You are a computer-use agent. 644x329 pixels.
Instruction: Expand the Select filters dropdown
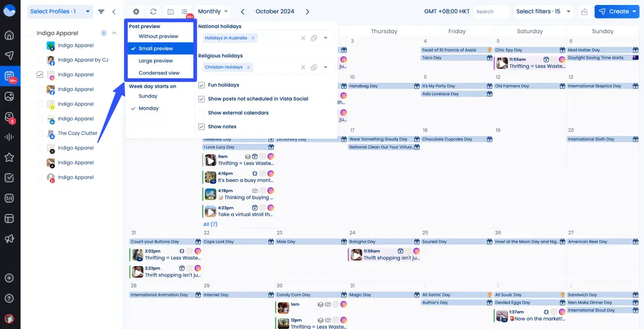point(543,12)
